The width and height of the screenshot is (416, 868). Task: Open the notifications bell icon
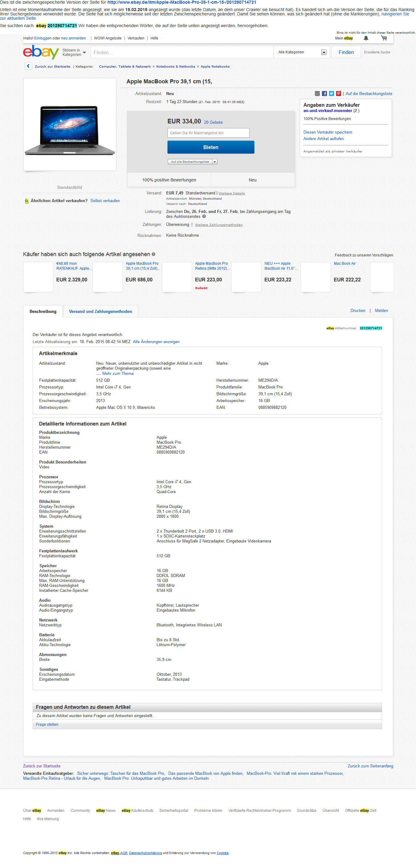coord(366,38)
